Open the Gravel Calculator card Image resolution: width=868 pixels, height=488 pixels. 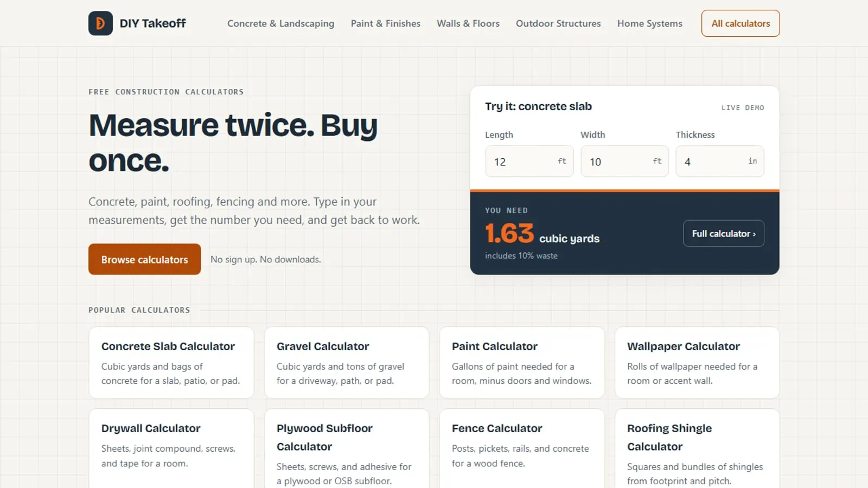pos(347,362)
